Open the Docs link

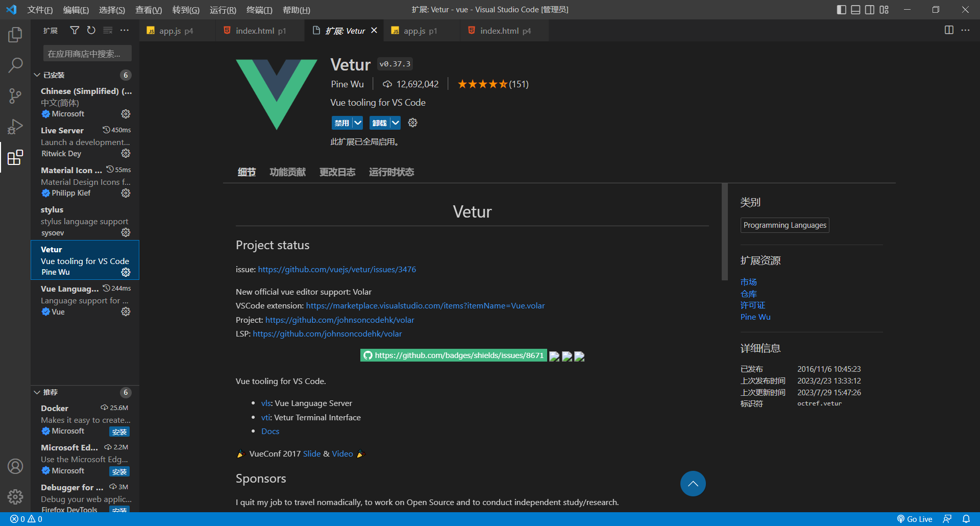(270, 431)
